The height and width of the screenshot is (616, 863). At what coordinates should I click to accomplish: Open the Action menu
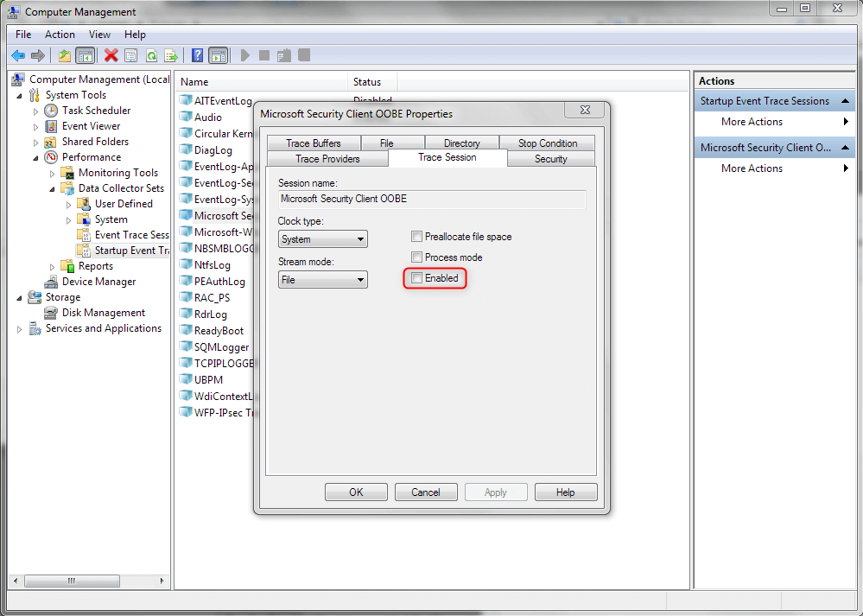tap(60, 35)
